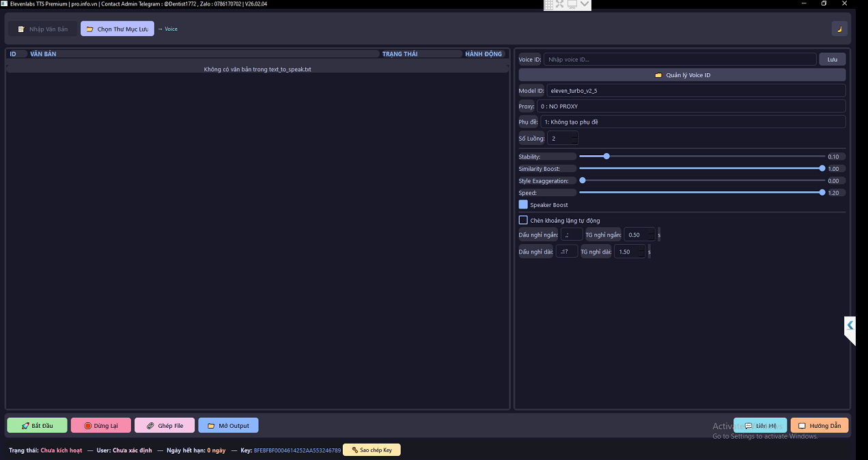Open the Liên Hệ contact button
This screenshot has width=868, height=460.
pos(760,426)
